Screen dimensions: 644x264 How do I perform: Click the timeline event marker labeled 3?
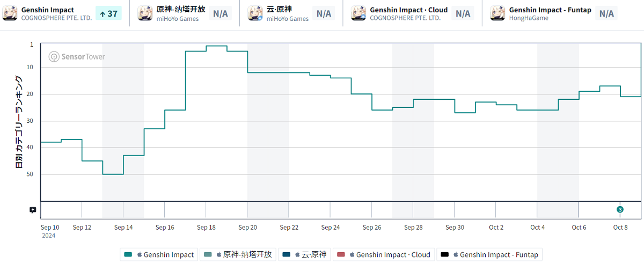(x=620, y=209)
